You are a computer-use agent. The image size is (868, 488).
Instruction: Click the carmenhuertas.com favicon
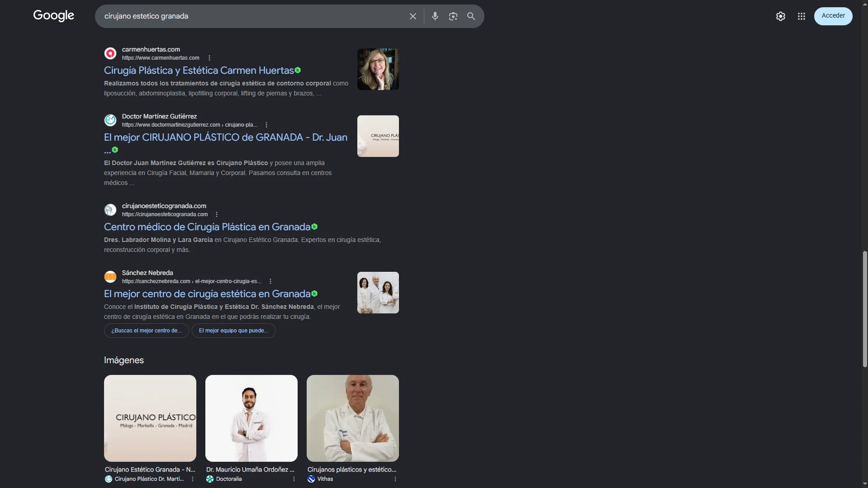pyautogui.click(x=110, y=53)
